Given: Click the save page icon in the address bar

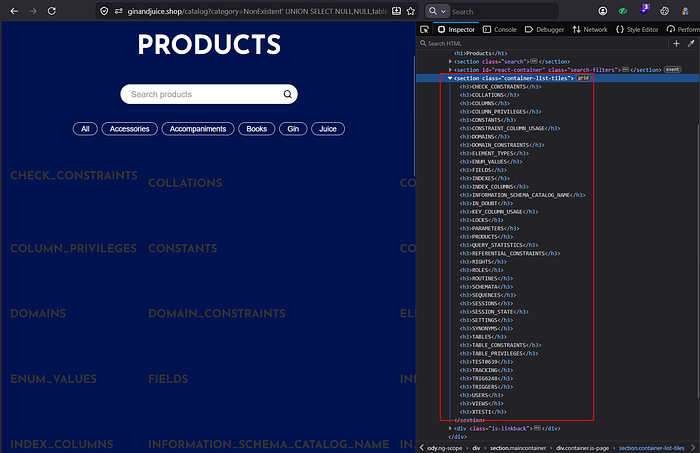Looking at the screenshot, I should (396, 11).
